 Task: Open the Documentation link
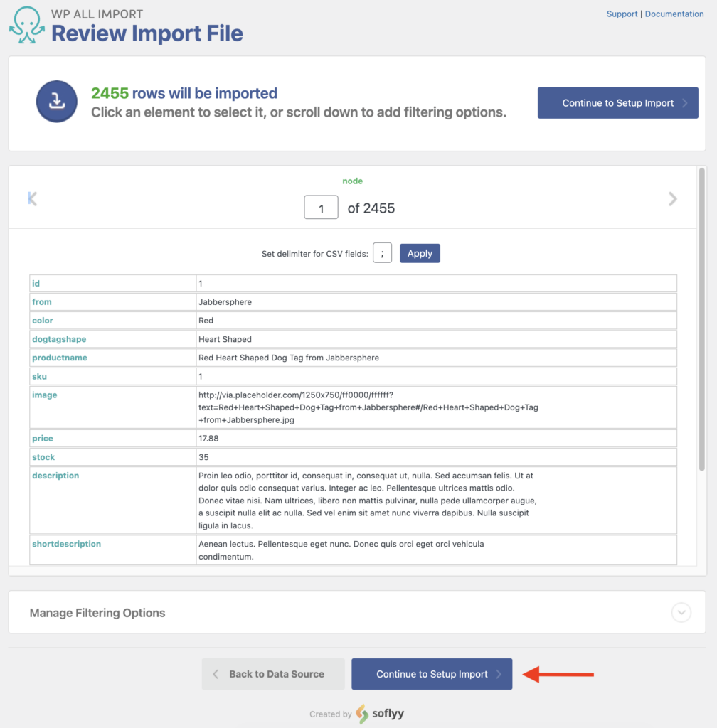[x=674, y=14]
